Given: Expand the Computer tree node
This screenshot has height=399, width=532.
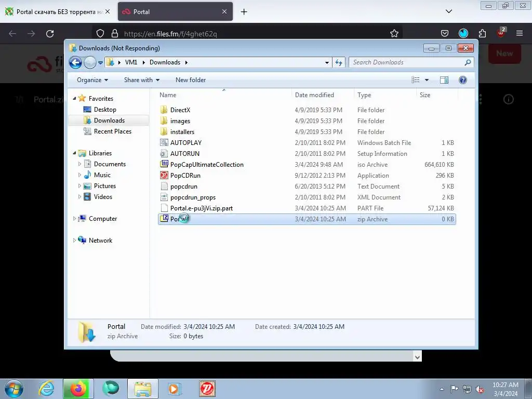Looking at the screenshot, I should [74, 219].
